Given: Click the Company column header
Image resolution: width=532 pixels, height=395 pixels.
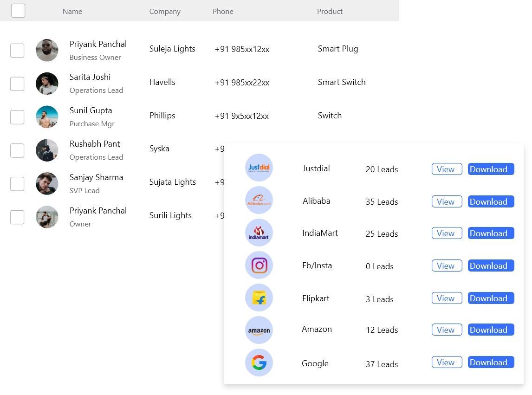Looking at the screenshot, I should pos(165,12).
